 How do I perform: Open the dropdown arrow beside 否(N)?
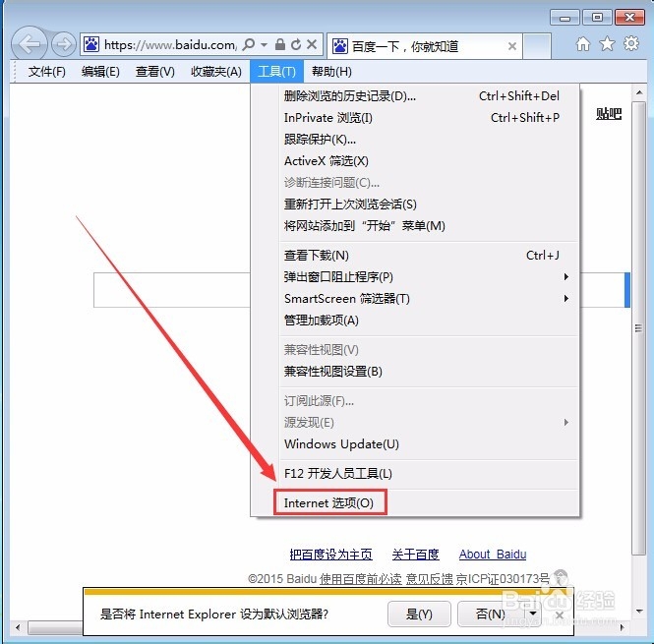pos(533,614)
